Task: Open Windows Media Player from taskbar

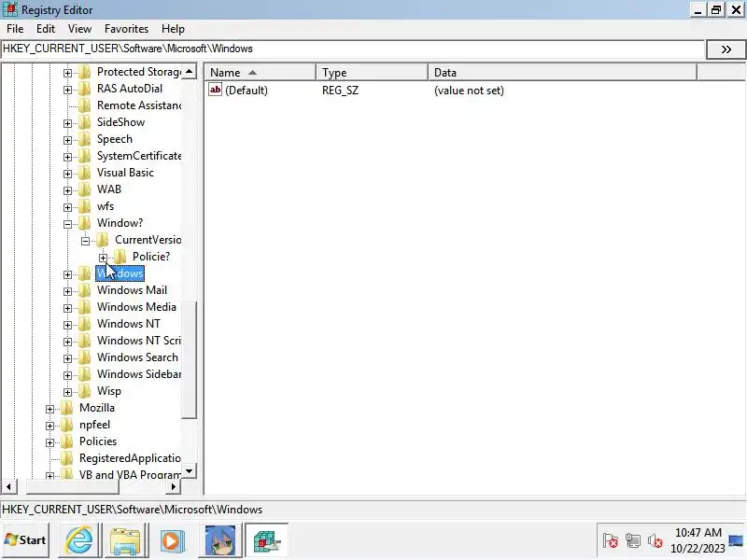Action: pyautogui.click(x=172, y=540)
